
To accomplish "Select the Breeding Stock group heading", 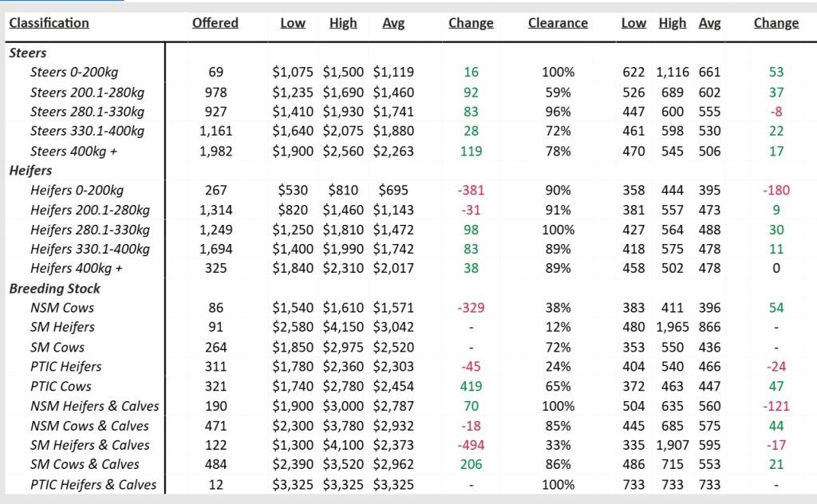I will (54, 289).
